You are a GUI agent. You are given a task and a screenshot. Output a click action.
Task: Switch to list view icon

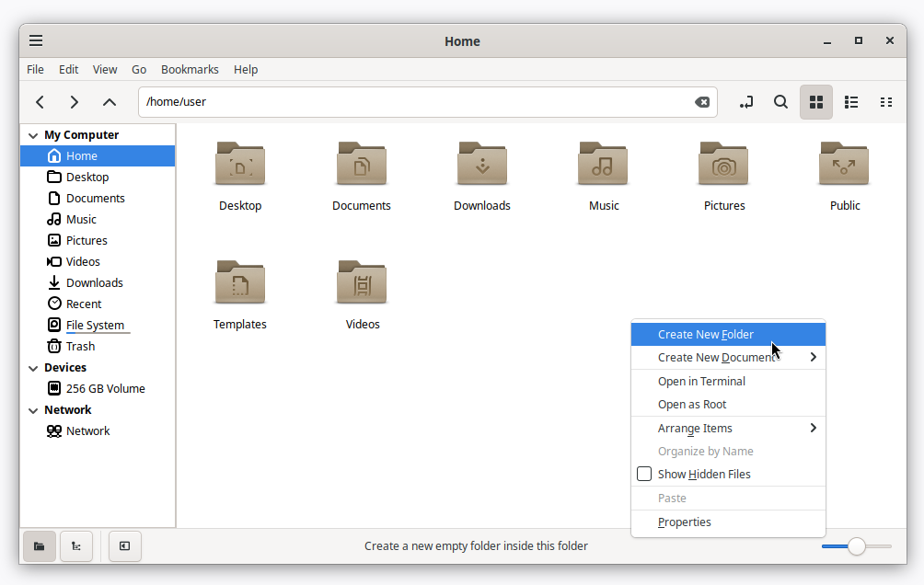click(x=851, y=102)
